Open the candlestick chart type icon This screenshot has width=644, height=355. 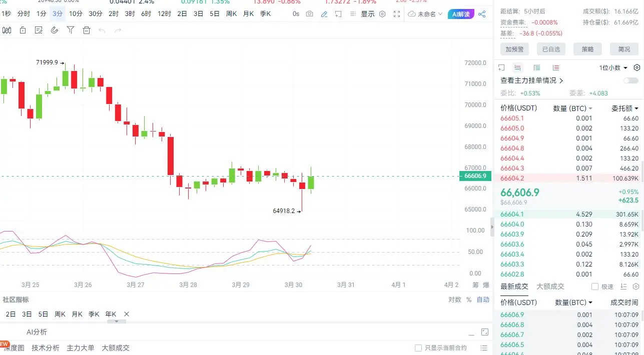click(x=7, y=30)
